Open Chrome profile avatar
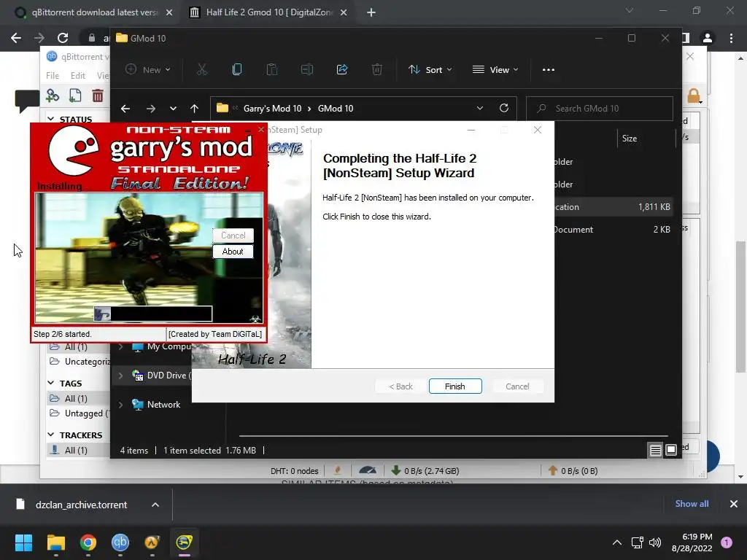The height and width of the screenshot is (560, 747). (x=708, y=38)
